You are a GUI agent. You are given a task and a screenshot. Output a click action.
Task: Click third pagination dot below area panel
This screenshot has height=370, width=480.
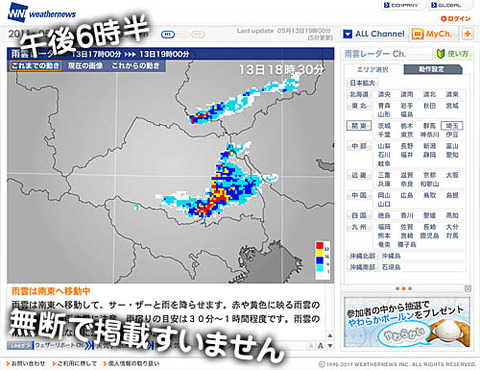[x=410, y=289]
